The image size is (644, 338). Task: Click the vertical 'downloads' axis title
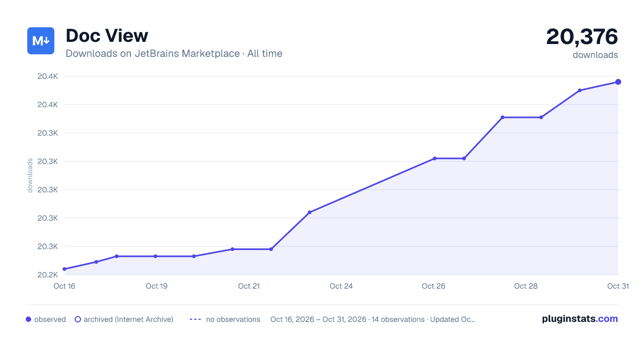coord(31,175)
